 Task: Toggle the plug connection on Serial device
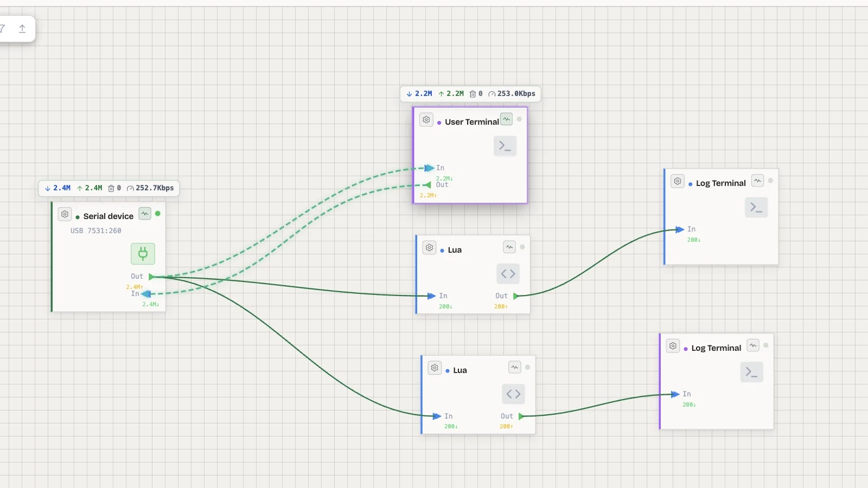142,254
